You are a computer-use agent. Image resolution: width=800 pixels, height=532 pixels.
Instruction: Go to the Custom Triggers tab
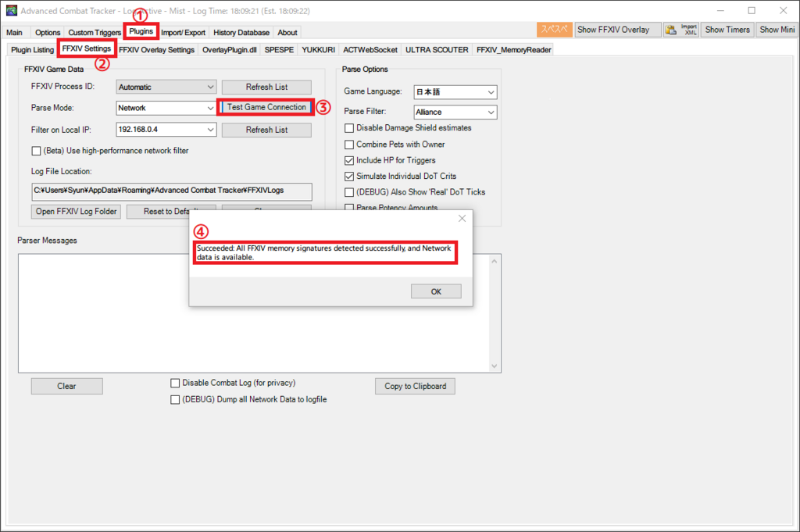[95, 33]
